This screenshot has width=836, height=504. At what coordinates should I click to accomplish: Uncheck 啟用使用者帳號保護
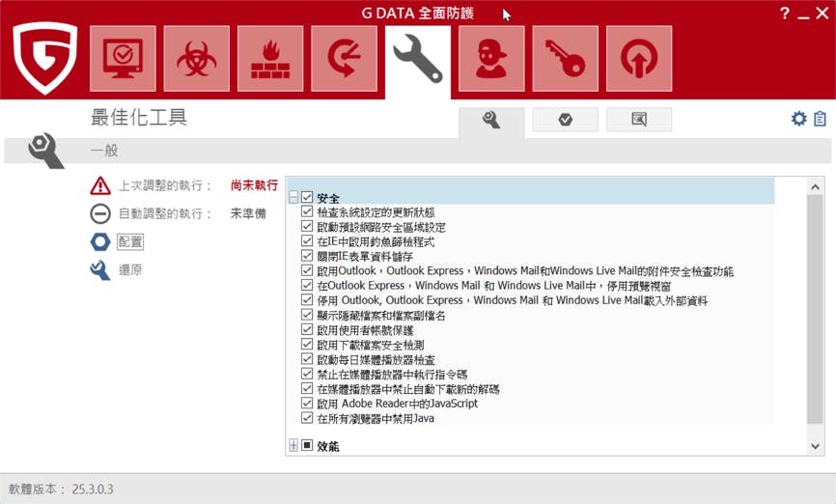pos(307,329)
